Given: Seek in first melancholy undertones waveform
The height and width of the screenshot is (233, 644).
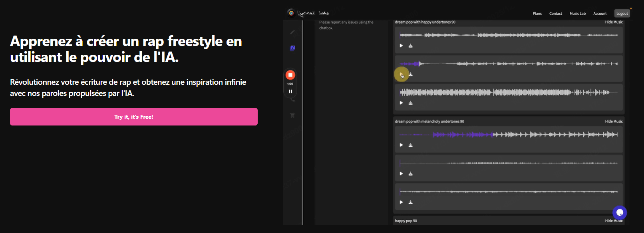Looking at the screenshot, I should click(x=509, y=135).
